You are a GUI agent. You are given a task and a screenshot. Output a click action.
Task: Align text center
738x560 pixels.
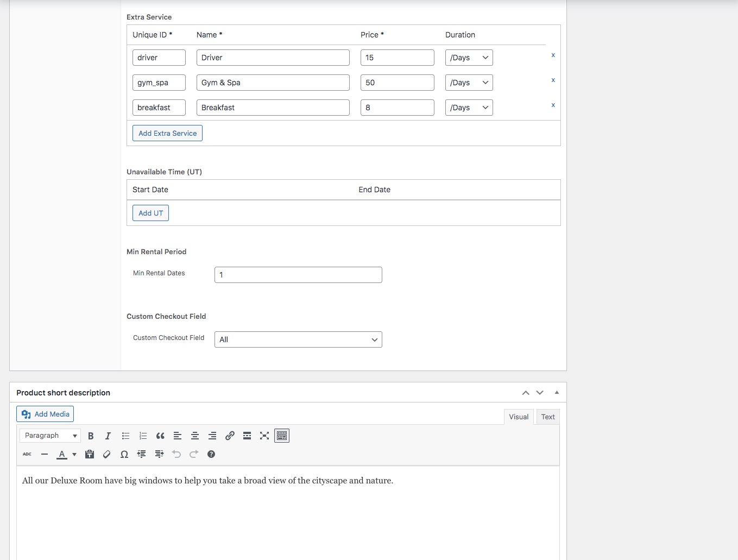(x=195, y=436)
